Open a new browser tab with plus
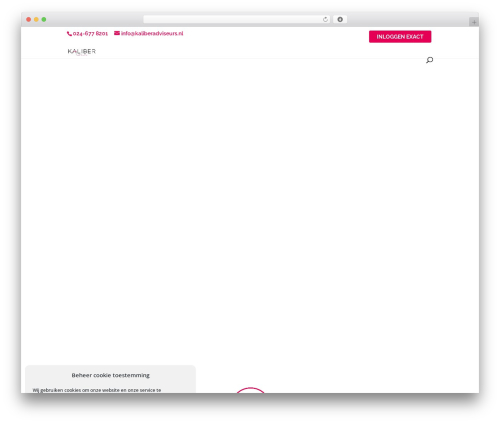Screen dimensions: 500x423 pos(474,22)
